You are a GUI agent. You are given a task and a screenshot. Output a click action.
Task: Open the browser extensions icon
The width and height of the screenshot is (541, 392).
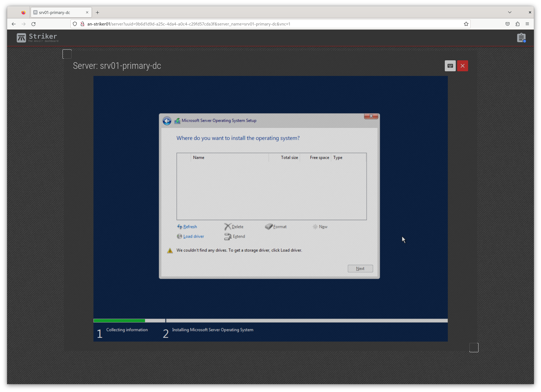pos(517,24)
